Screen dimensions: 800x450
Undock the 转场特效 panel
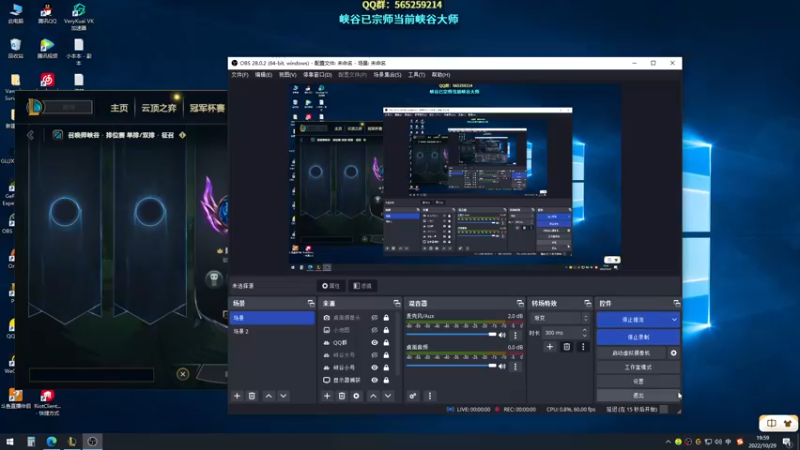pyautogui.click(x=587, y=304)
